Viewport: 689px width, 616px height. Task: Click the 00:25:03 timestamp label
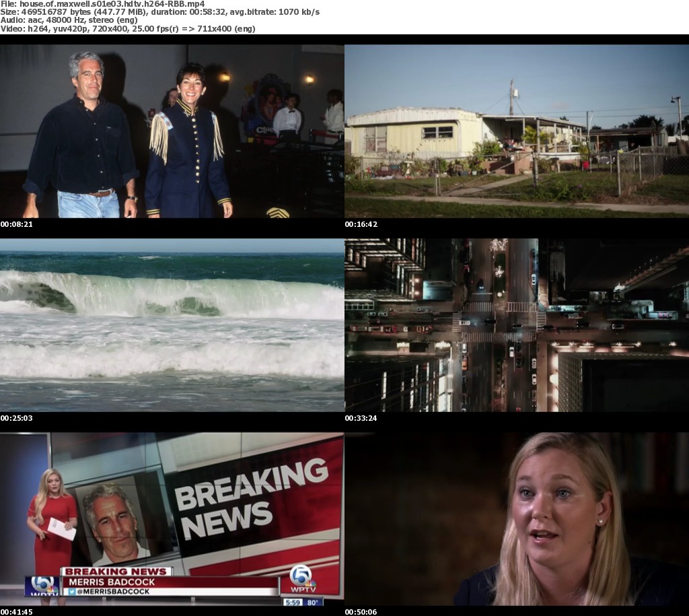click(x=17, y=418)
